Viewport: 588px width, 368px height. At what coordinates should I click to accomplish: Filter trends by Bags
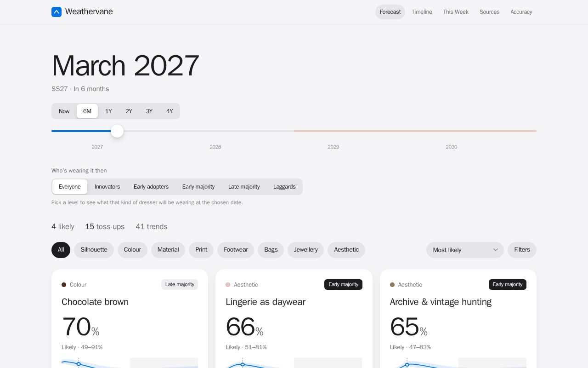271,250
